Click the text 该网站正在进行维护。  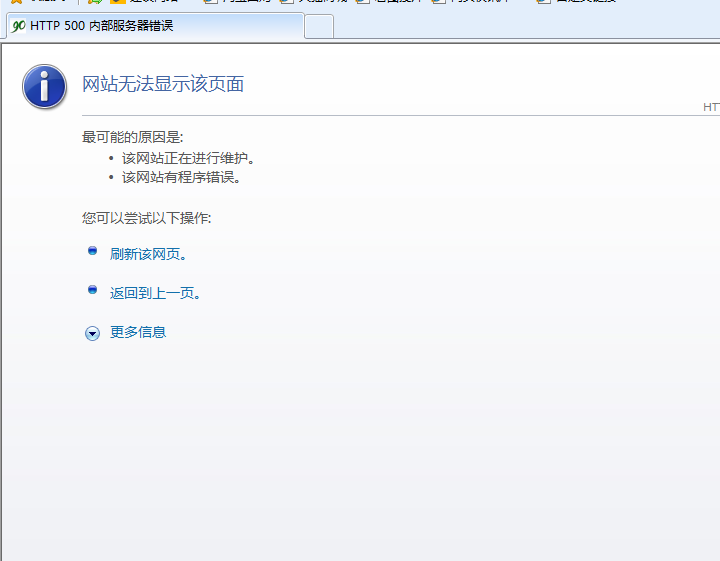[x=188, y=158]
